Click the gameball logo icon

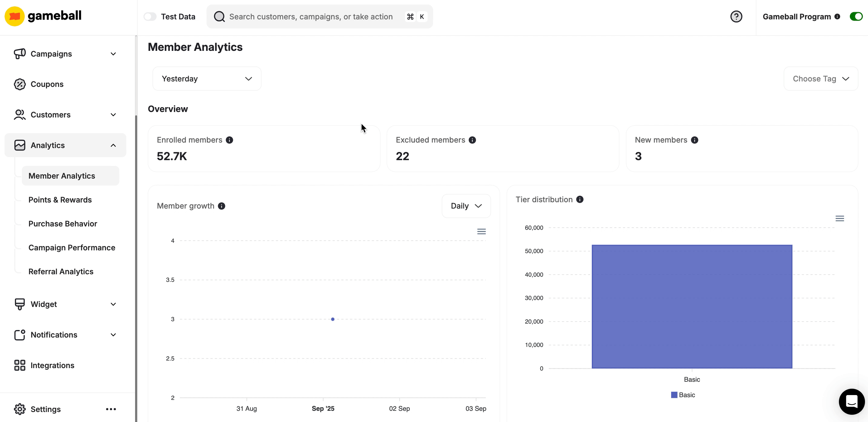coord(15,16)
